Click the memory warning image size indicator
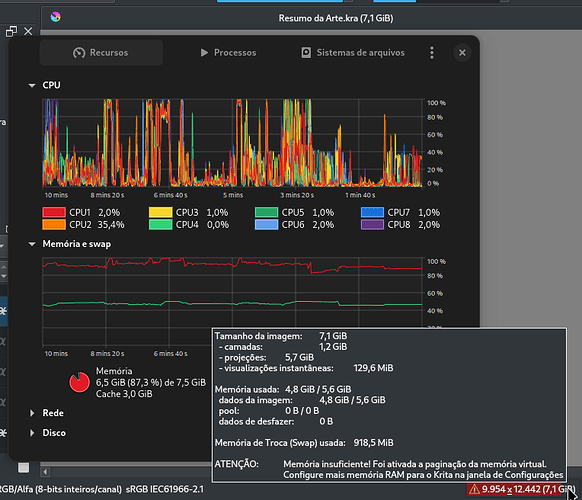582x500 pixels. coord(520,489)
